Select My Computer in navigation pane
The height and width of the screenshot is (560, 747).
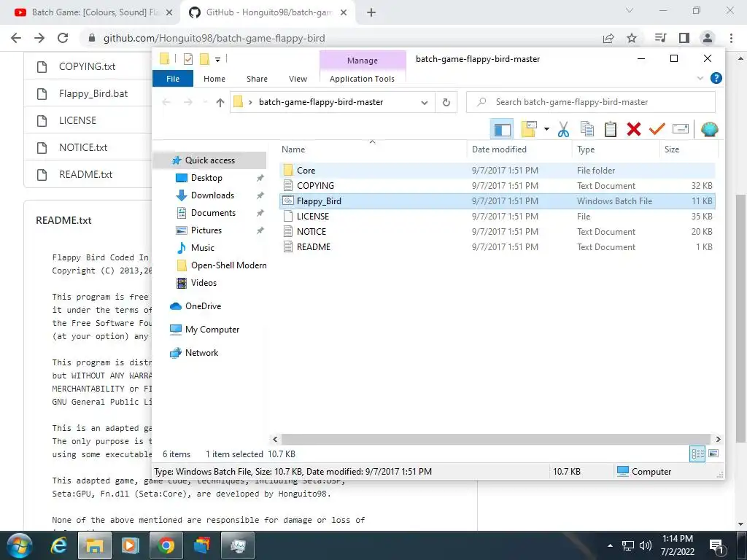(212, 330)
